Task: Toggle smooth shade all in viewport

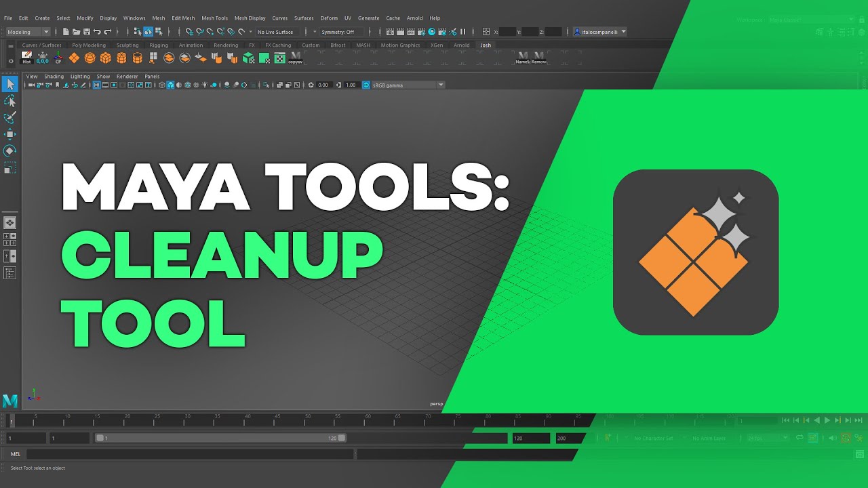Action: tap(171, 85)
